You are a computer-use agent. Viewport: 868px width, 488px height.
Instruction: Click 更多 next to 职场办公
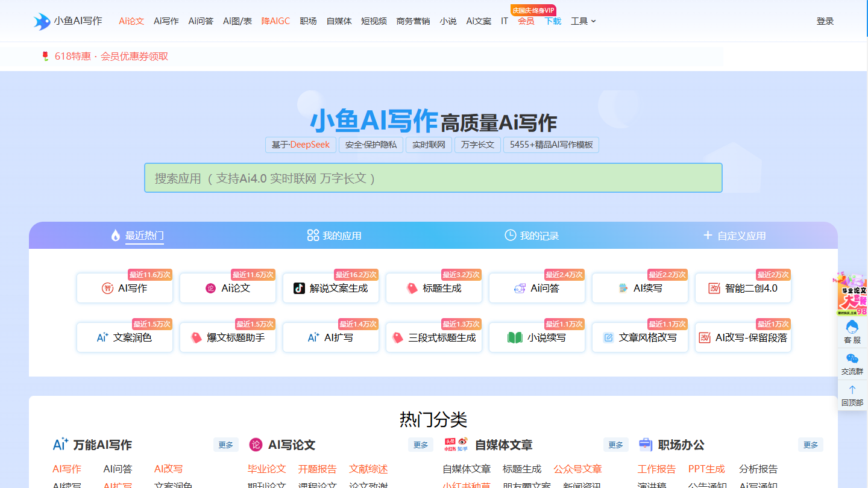(x=811, y=445)
